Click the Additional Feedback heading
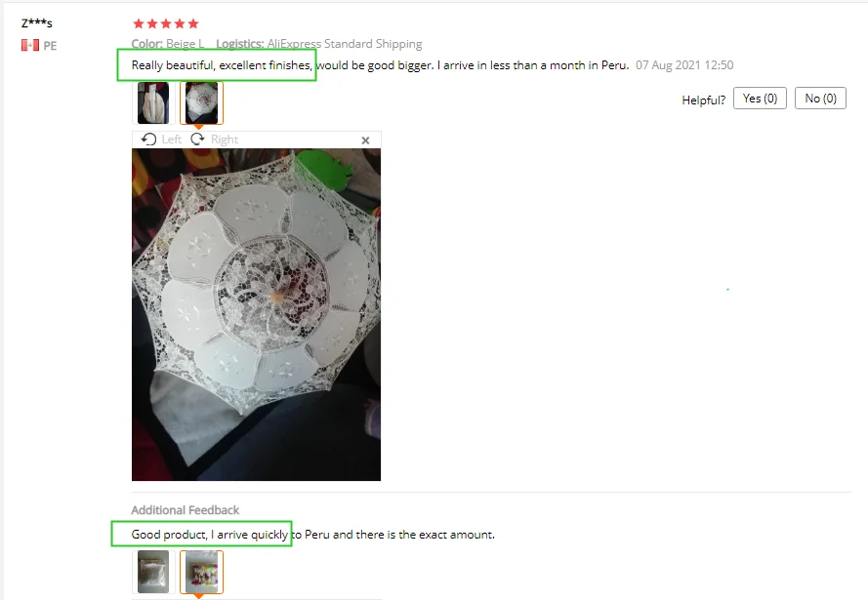Screen dimensions: 868x600 pos(185,510)
